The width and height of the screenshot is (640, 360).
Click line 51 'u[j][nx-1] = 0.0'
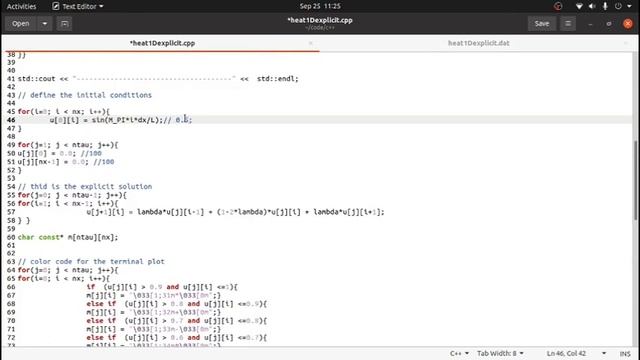point(66,162)
